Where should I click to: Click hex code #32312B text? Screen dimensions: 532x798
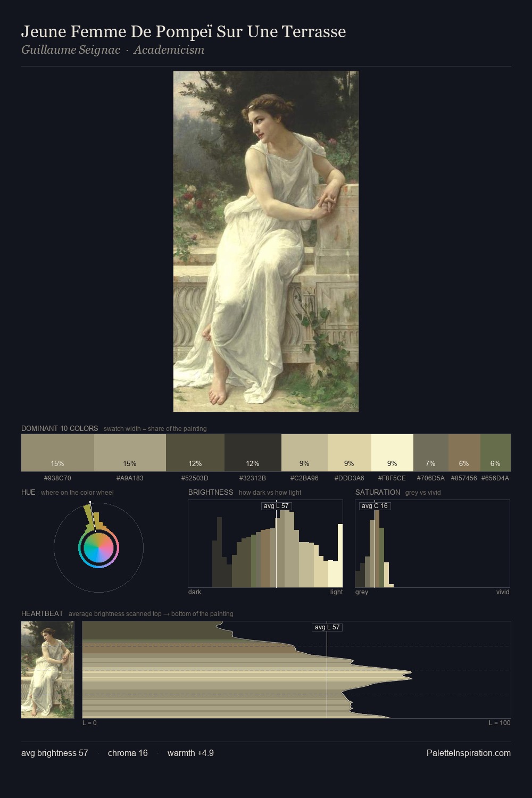pos(253,478)
